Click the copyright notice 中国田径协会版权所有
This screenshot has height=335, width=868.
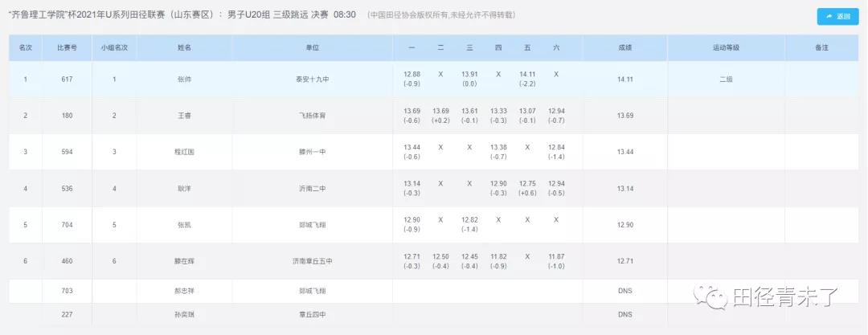pyautogui.click(x=441, y=15)
